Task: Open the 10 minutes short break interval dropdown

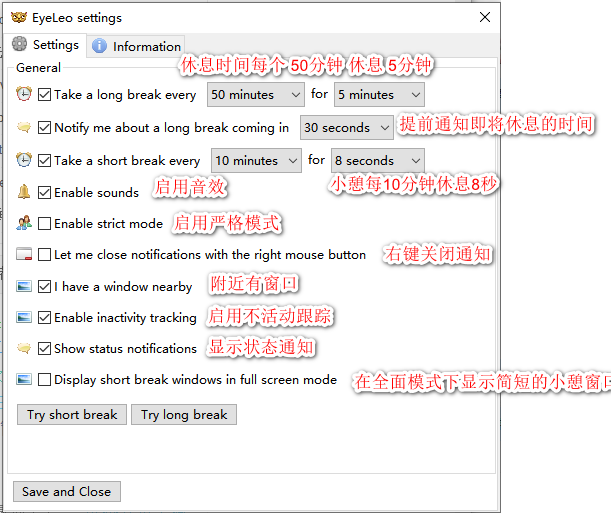Action: pyautogui.click(x=256, y=160)
